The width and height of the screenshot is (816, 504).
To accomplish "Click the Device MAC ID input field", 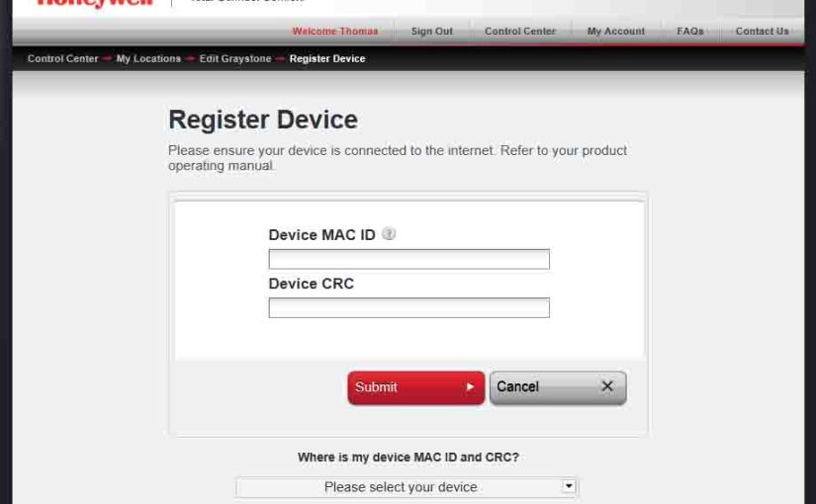I will click(408, 259).
